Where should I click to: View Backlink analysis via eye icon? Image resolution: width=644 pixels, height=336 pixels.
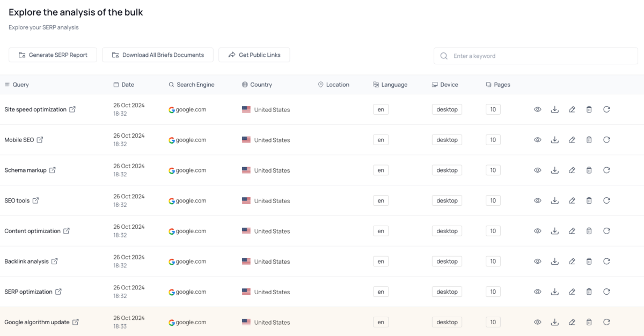click(537, 262)
